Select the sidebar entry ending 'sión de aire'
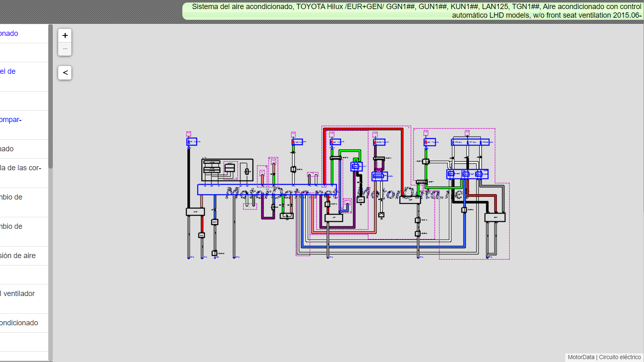 click(x=18, y=256)
